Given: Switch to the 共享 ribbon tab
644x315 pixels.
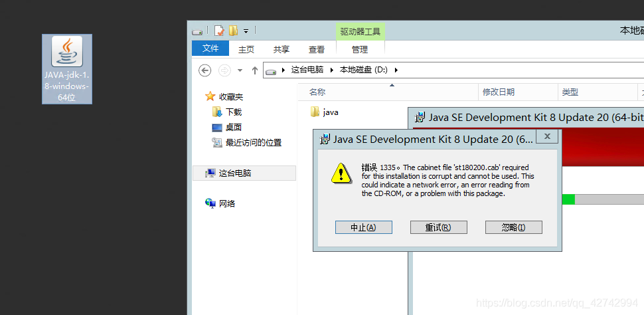Looking at the screenshot, I should pyautogui.click(x=282, y=49).
